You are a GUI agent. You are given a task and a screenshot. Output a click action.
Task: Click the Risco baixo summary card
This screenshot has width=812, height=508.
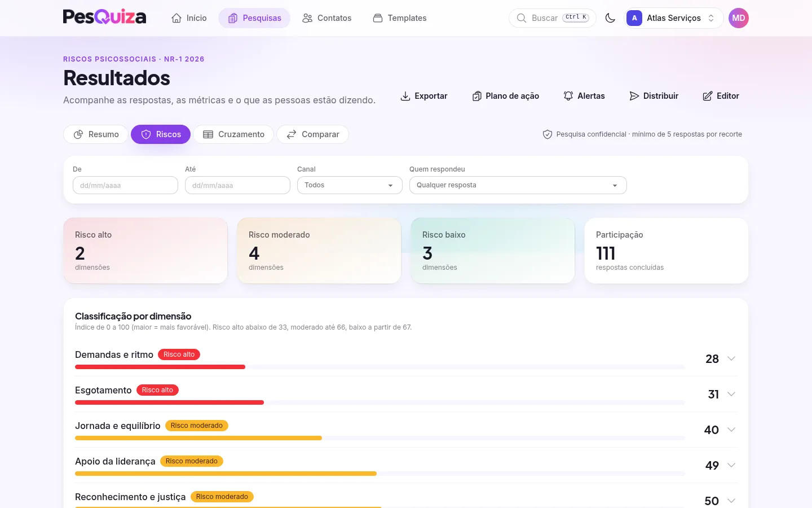(493, 251)
